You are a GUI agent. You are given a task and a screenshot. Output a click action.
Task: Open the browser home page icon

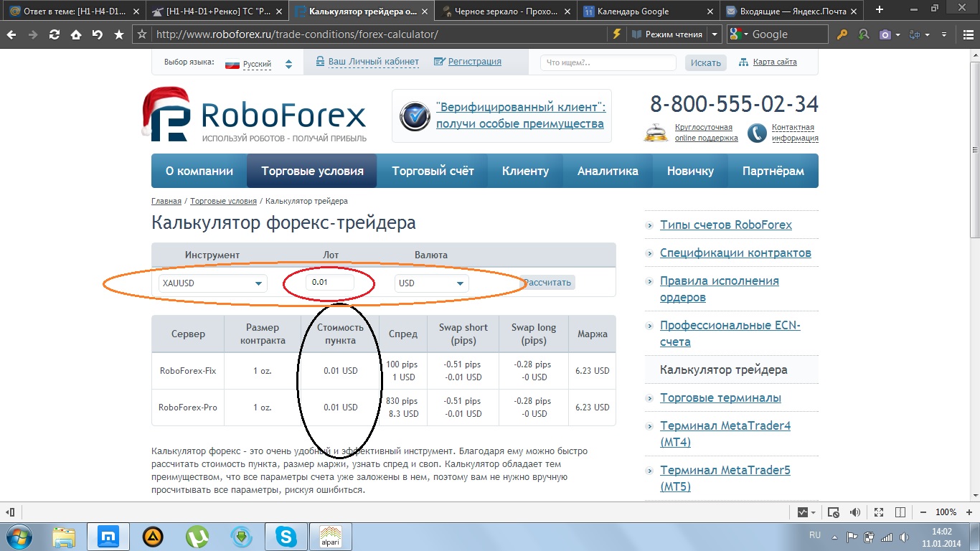[75, 34]
